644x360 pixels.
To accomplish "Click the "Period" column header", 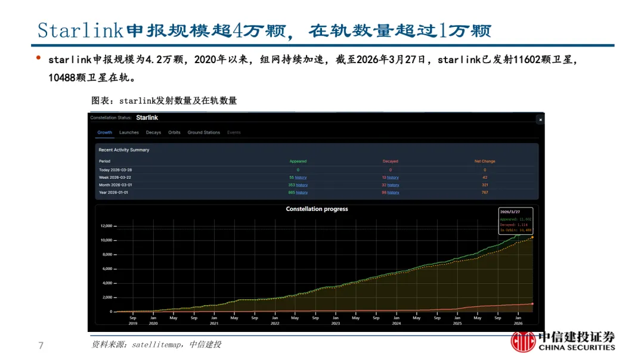I will tap(104, 162).
